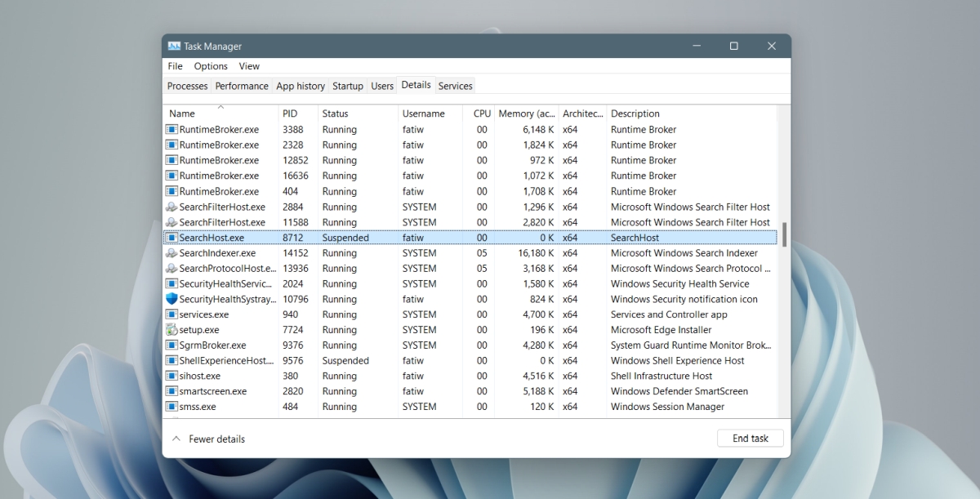
Task: Click the setup.exe installer icon
Action: [171, 330]
